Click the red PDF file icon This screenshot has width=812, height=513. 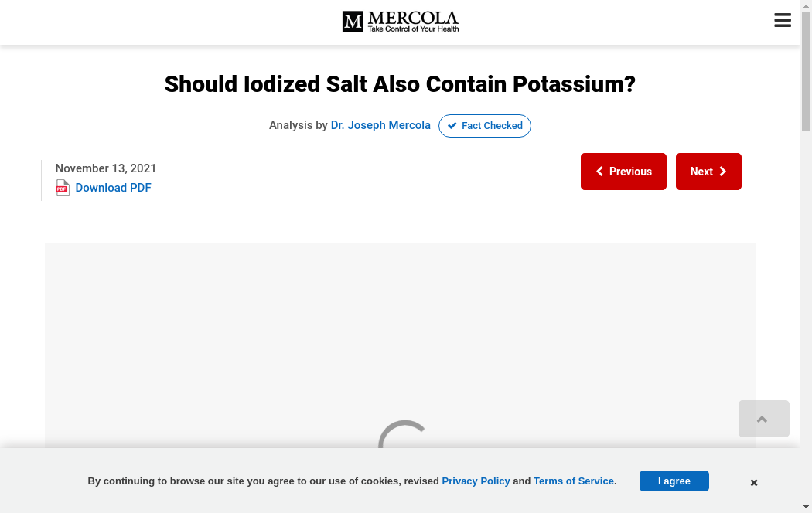point(63,188)
